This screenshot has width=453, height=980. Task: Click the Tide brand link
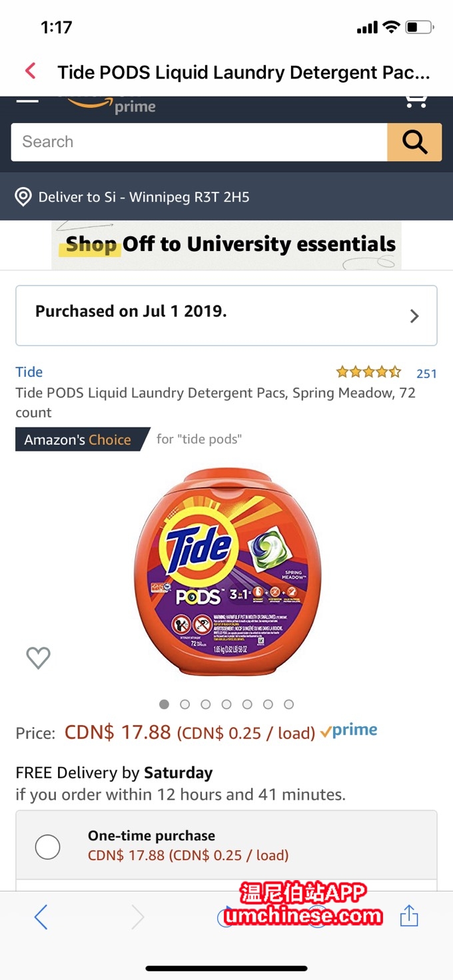(29, 372)
